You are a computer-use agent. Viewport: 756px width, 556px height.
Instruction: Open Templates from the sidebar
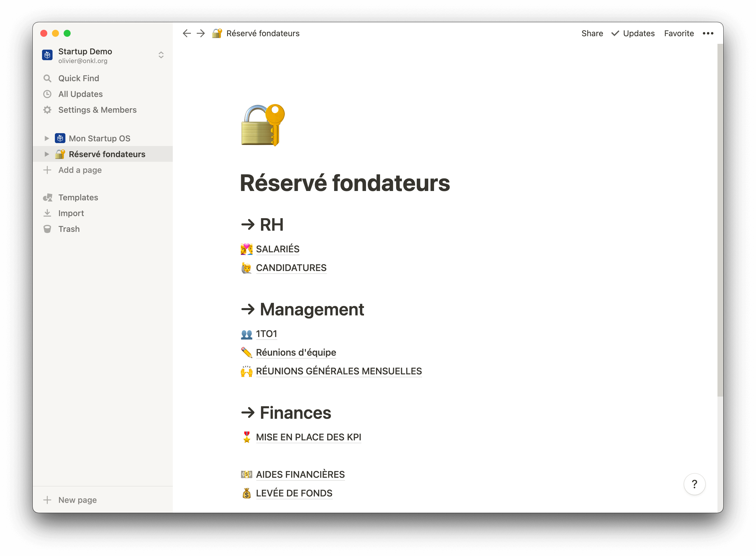point(78,198)
